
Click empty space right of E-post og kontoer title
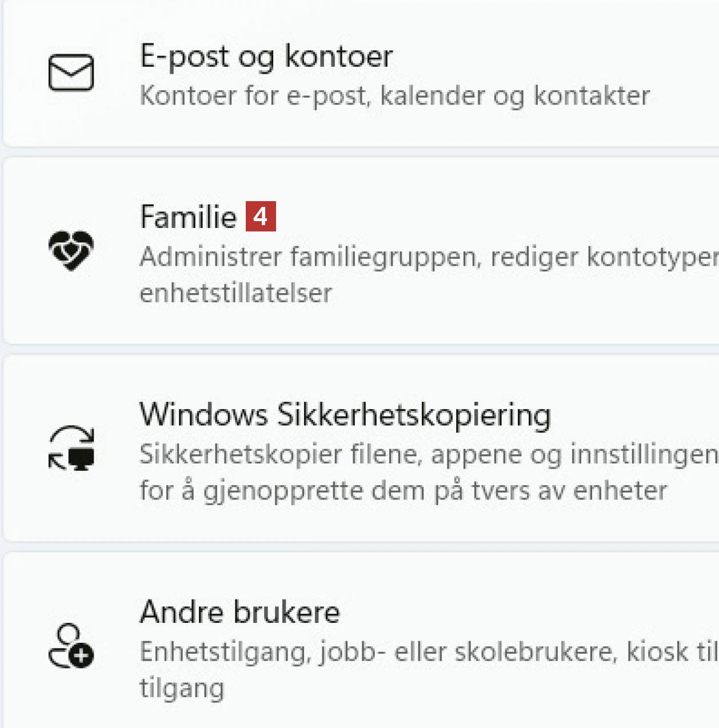point(543,57)
